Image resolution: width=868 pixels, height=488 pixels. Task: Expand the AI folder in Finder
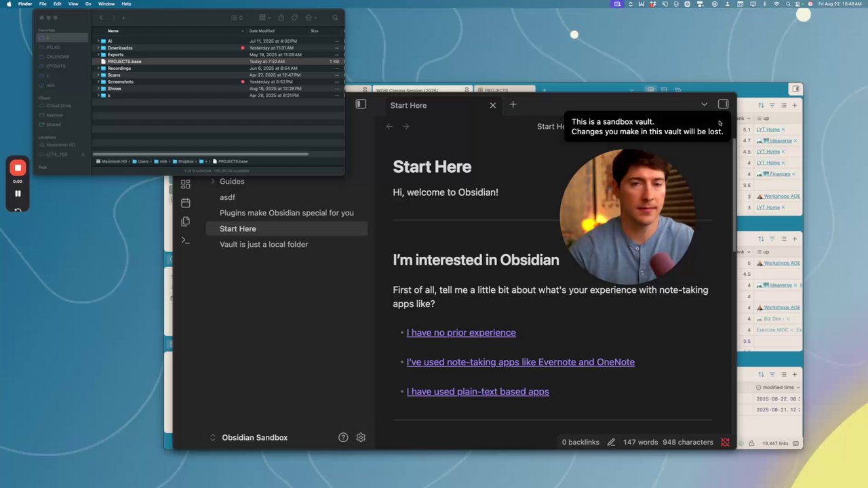pos(99,41)
